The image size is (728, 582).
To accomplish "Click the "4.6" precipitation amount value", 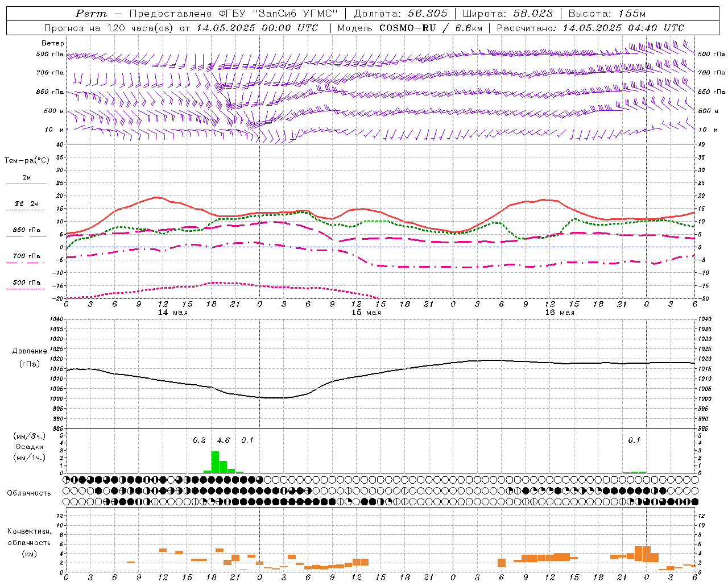I will (224, 440).
